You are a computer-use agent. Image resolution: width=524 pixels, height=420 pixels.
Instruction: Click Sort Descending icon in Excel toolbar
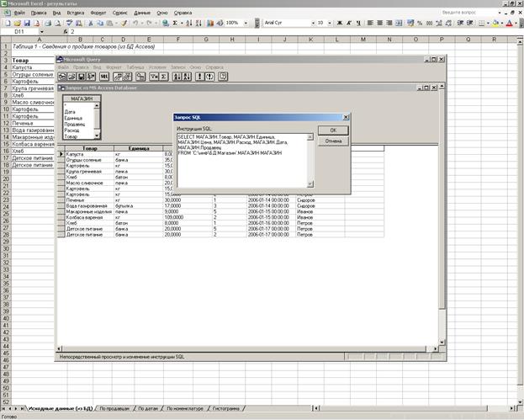[x=198, y=23]
